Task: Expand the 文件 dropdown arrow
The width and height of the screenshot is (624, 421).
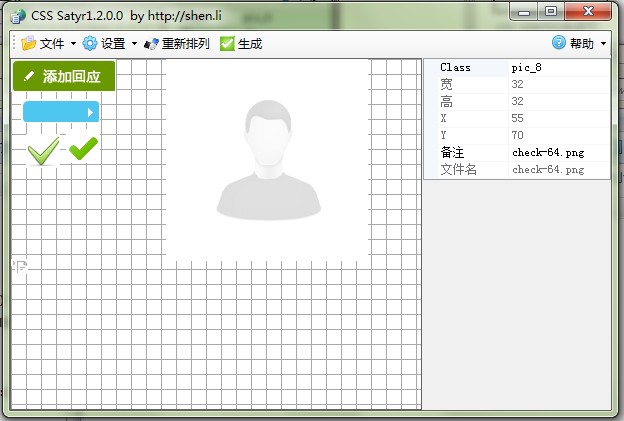Action: coord(73,43)
